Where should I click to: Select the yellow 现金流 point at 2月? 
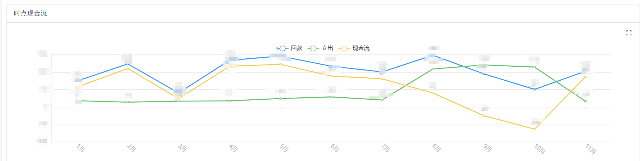[128, 68]
